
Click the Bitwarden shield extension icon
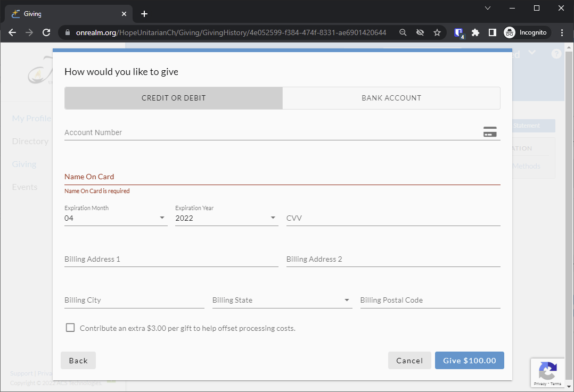point(458,32)
